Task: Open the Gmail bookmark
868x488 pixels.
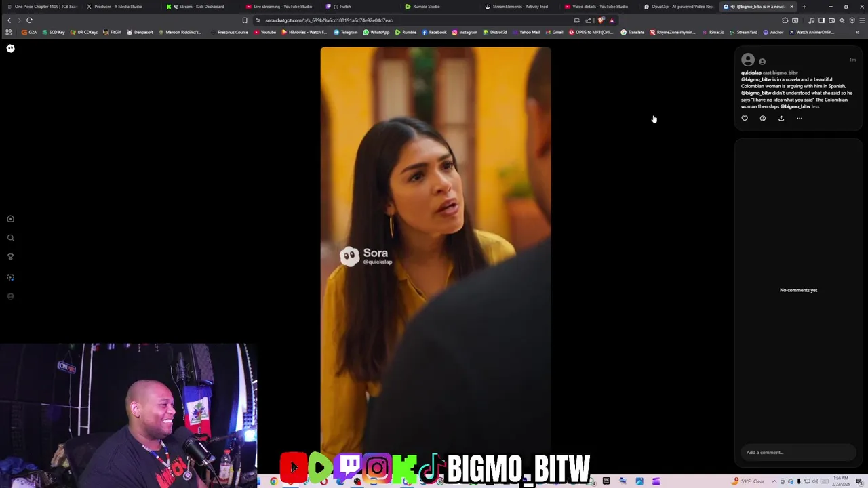Action: click(x=554, y=32)
